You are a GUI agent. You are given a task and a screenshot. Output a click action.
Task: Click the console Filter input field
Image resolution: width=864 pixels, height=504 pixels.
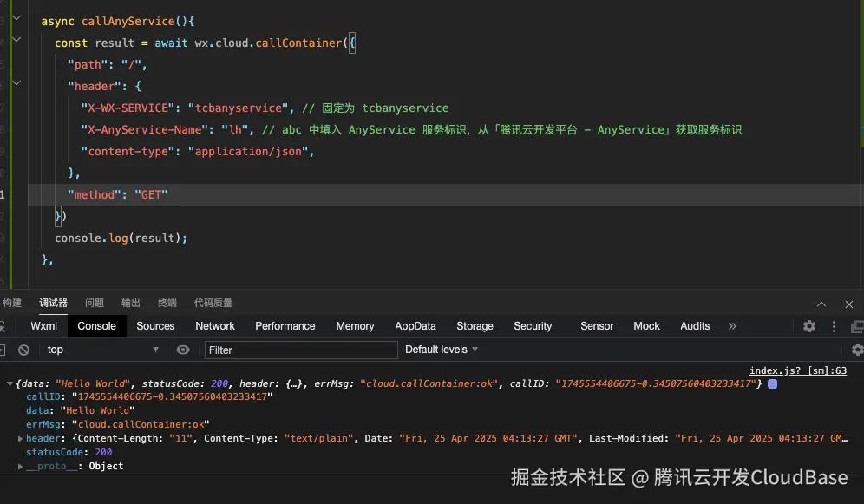(x=301, y=350)
